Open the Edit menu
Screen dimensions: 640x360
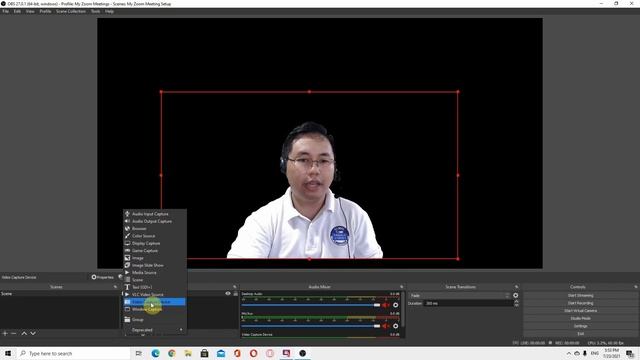17,11
